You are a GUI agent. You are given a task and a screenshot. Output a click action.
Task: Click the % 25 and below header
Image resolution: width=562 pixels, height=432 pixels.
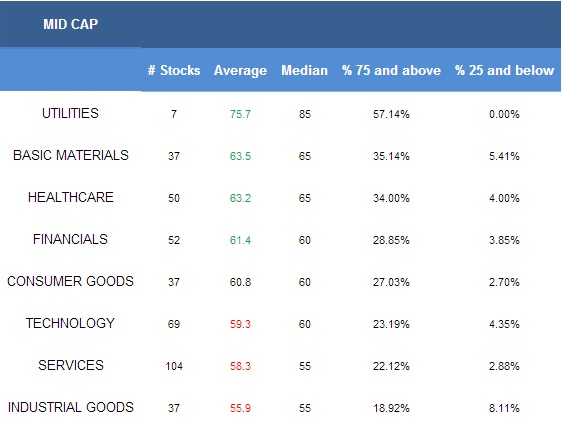[x=504, y=70]
